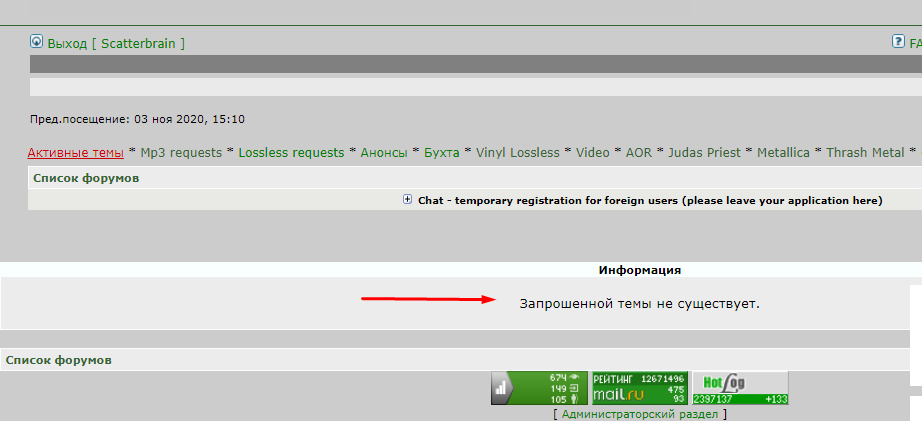Viewport: 922px width, 421px height.
Task: Open Активные темы link
Action: coord(75,153)
